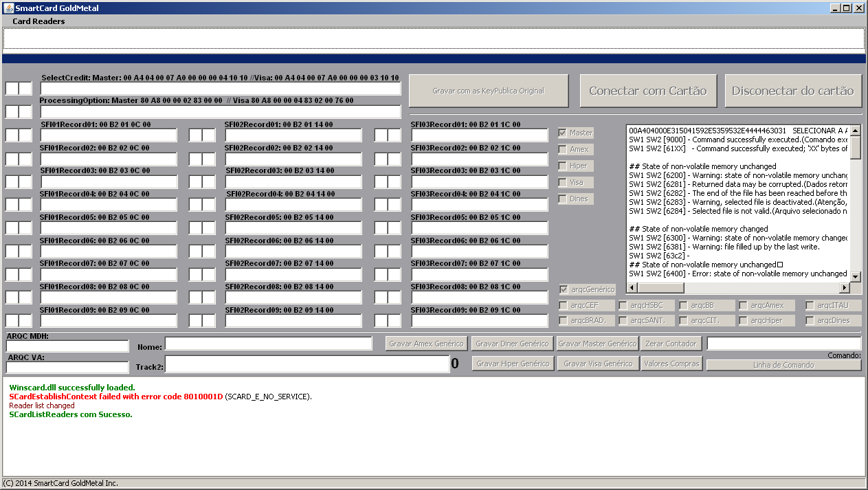Focus the Track2 input field
Screen dimensions: 868x490
click(x=307, y=364)
